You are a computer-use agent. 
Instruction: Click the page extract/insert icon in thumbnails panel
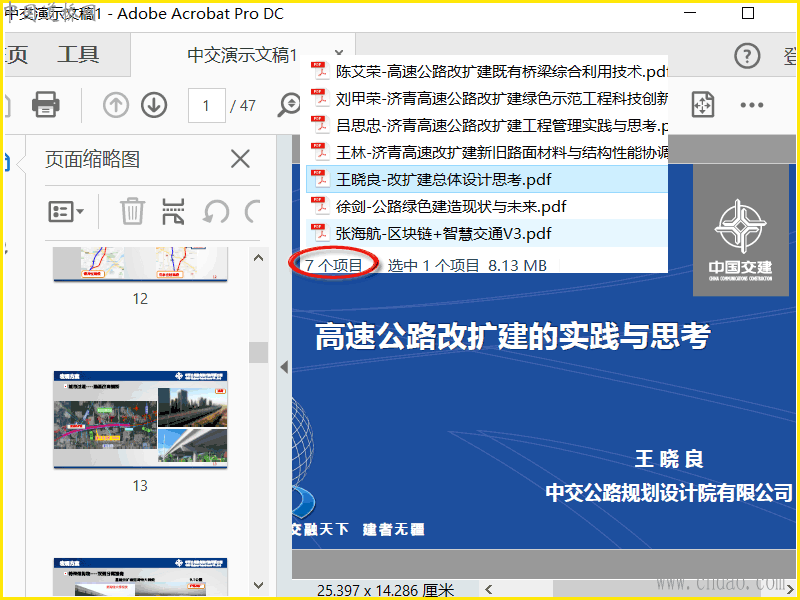(173, 211)
